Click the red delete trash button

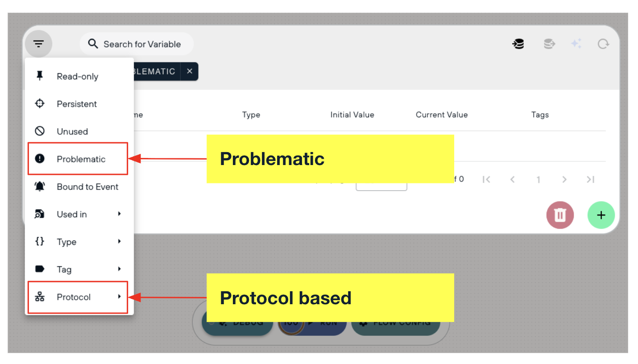tap(560, 215)
